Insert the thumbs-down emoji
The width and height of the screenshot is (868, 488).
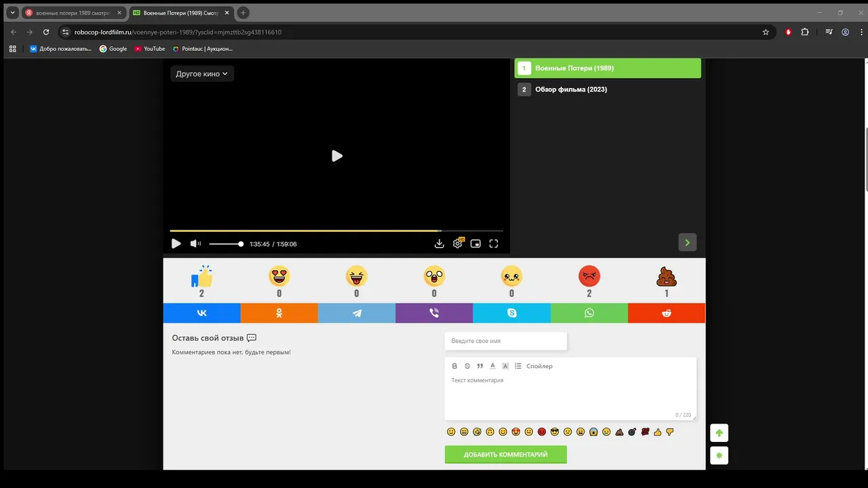[670, 432]
